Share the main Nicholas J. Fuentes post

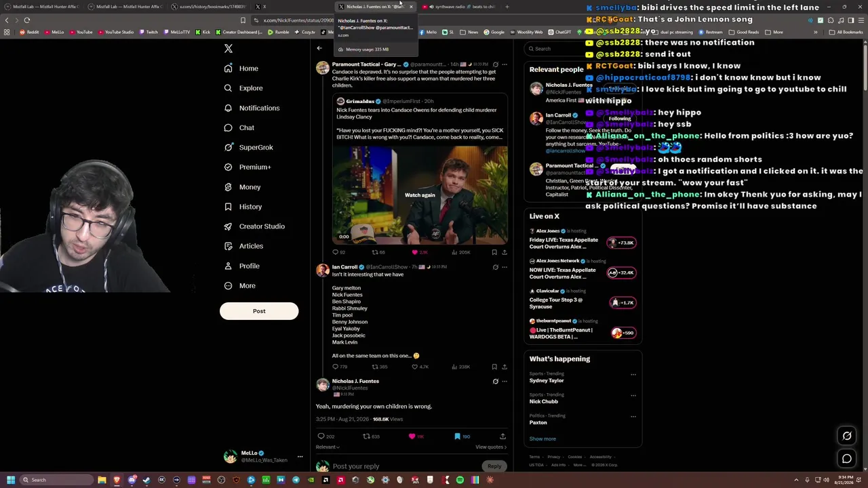coord(502,436)
